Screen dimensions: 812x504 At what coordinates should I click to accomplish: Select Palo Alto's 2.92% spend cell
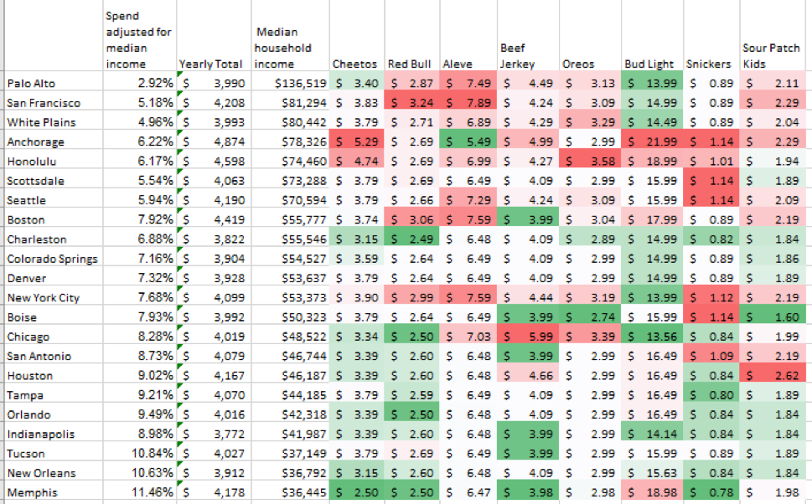[140, 83]
